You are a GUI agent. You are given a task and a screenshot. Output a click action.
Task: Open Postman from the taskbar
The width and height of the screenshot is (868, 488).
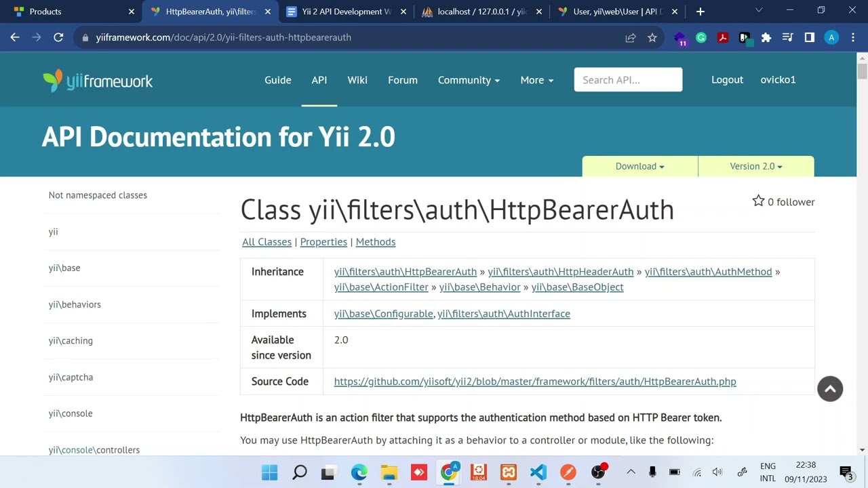point(568,472)
